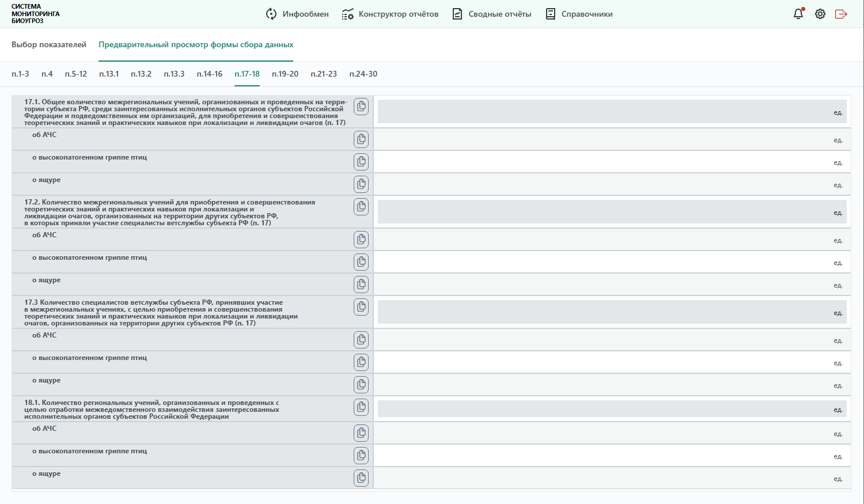This screenshot has width=864, height=504.
Task: Click copy icon for 'о высокопатогенном гриппе птиц' under 17.1
Action: pyautogui.click(x=361, y=162)
